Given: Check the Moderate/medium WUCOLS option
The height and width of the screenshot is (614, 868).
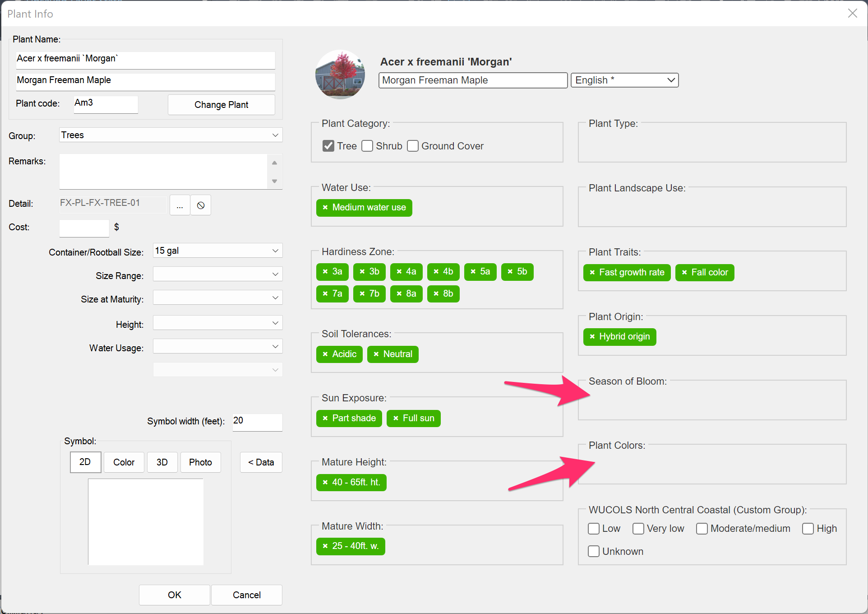Looking at the screenshot, I should click(702, 529).
